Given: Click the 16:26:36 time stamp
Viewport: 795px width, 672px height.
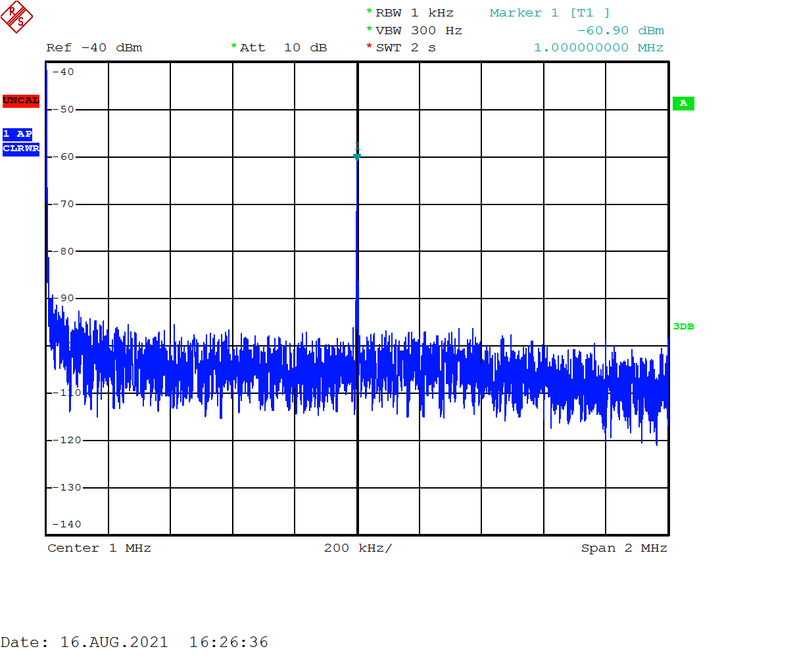Looking at the screenshot, I should (229, 642).
